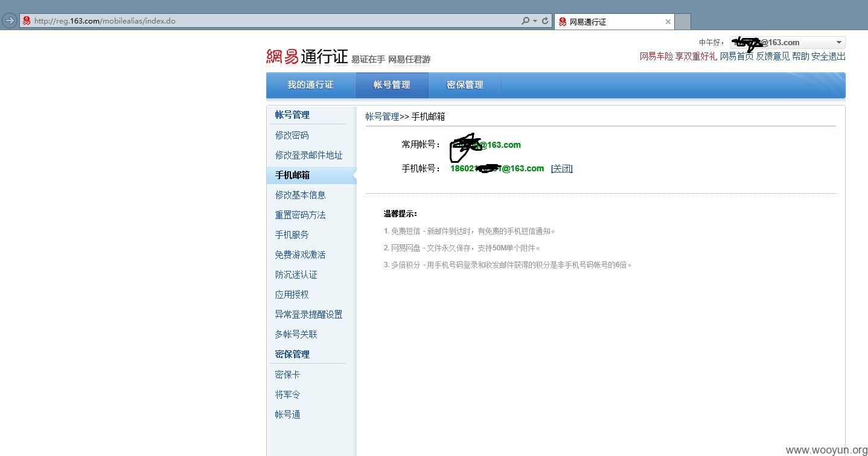
Task: Open 修改密码 in sidebar
Action: pos(292,135)
